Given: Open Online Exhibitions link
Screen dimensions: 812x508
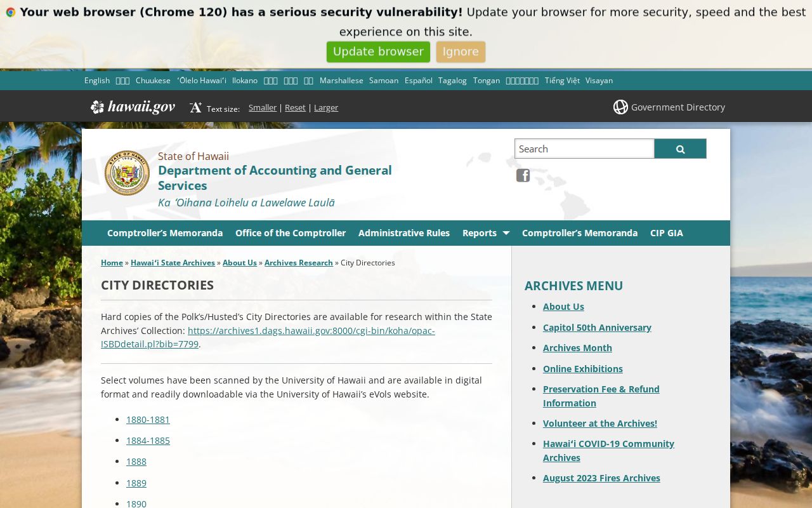Looking at the screenshot, I should point(583,368).
